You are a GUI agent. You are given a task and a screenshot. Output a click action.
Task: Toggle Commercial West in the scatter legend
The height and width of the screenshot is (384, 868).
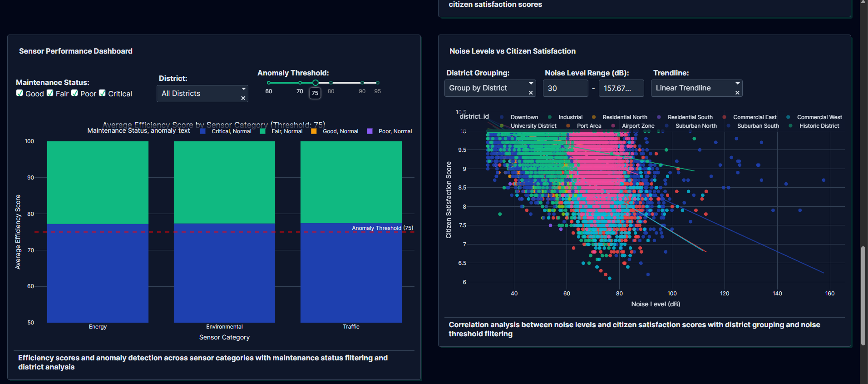tap(814, 117)
